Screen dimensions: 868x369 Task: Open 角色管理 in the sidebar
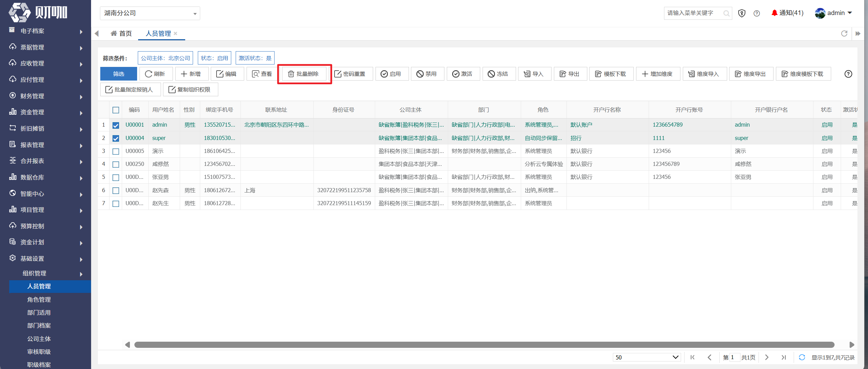coord(39,299)
